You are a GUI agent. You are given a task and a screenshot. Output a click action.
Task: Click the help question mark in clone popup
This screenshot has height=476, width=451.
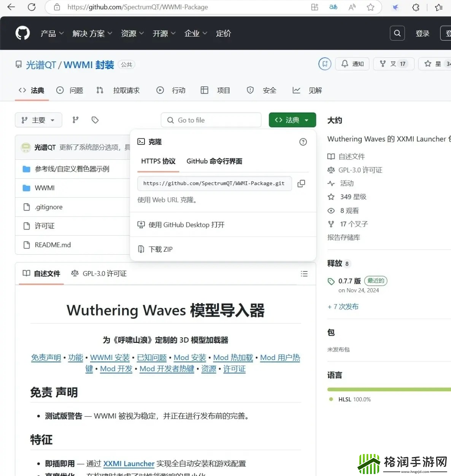[x=303, y=142]
